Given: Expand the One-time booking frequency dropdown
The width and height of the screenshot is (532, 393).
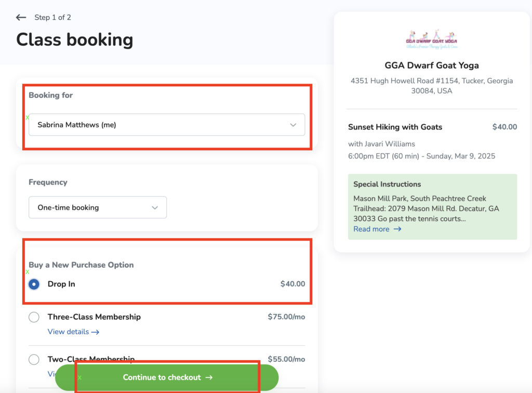Looking at the screenshot, I should pyautogui.click(x=98, y=207).
